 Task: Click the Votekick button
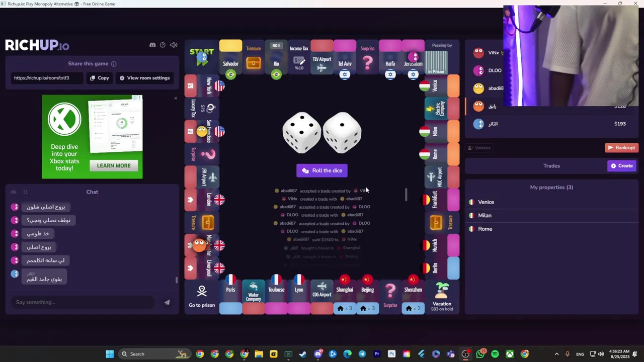pos(479,148)
